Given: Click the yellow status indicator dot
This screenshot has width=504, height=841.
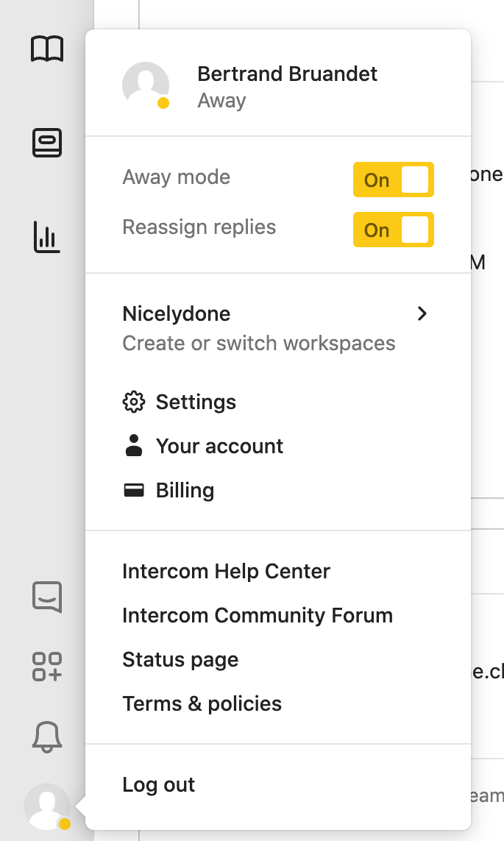Looking at the screenshot, I should 163,101.
